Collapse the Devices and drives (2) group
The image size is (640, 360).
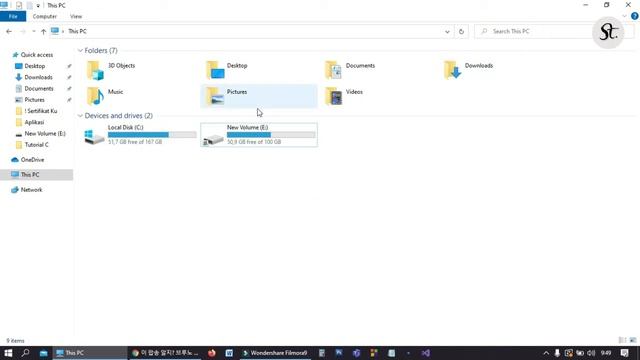[x=80, y=116]
